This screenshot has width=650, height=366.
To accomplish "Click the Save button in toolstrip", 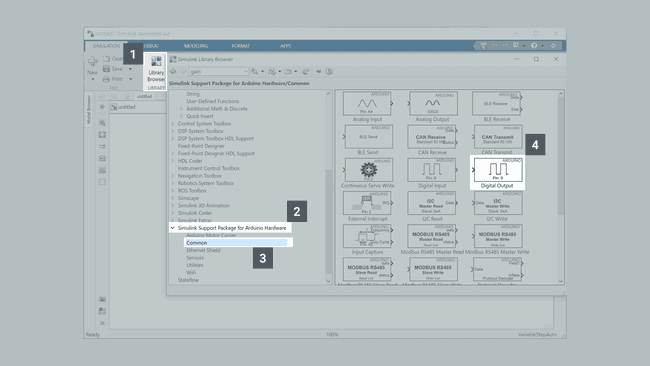I will [x=113, y=69].
